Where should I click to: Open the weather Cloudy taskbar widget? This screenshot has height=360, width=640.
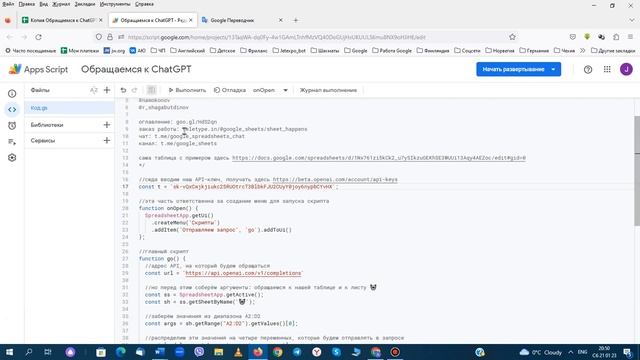pos(541,352)
